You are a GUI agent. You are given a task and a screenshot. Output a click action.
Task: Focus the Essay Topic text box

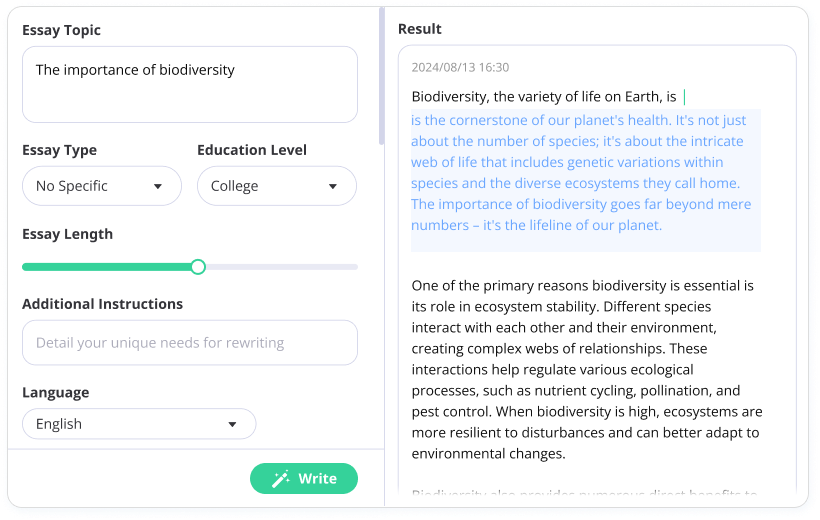[x=189, y=85]
